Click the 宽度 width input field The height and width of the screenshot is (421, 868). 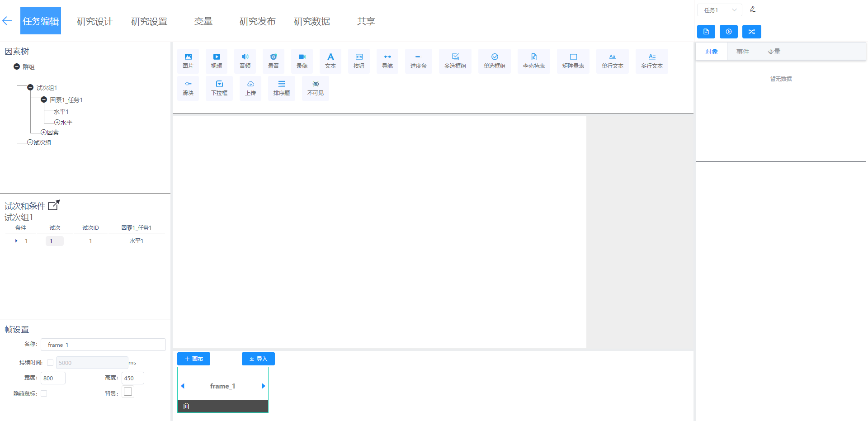pos(53,378)
